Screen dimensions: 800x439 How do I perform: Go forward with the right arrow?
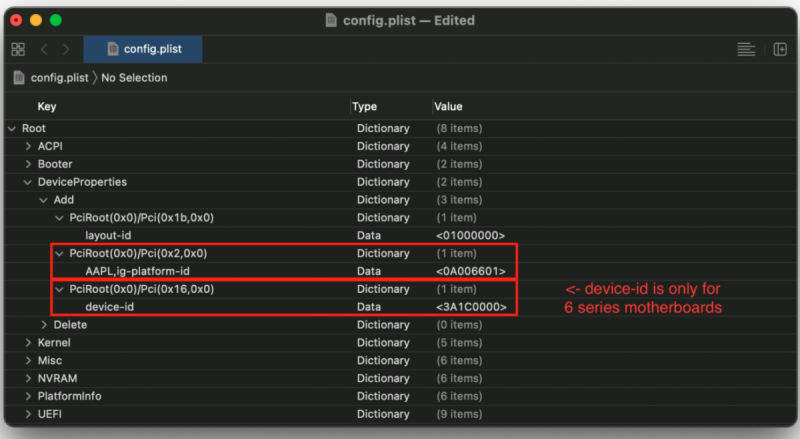tap(66, 49)
